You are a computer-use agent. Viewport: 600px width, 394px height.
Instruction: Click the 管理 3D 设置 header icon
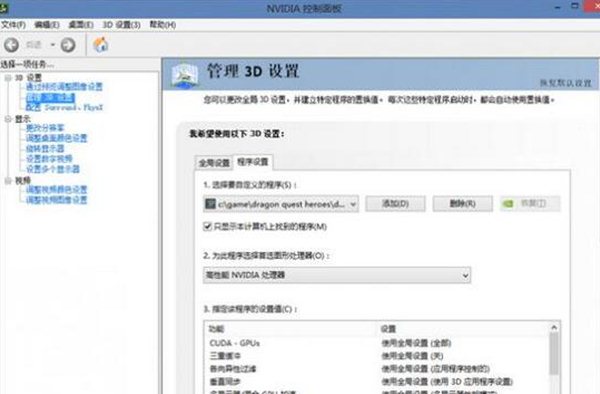click(x=185, y=75)
